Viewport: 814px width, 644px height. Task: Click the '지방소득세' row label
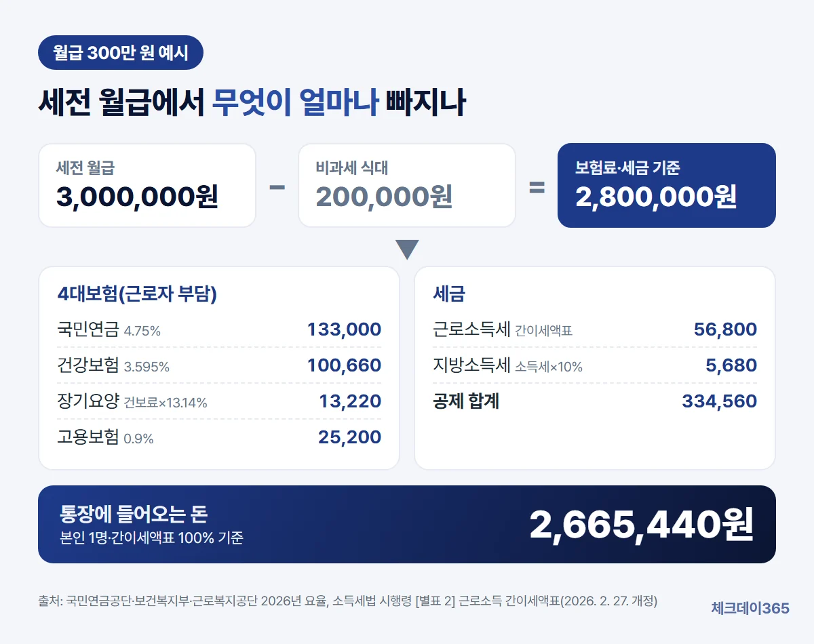coord(471,366)
